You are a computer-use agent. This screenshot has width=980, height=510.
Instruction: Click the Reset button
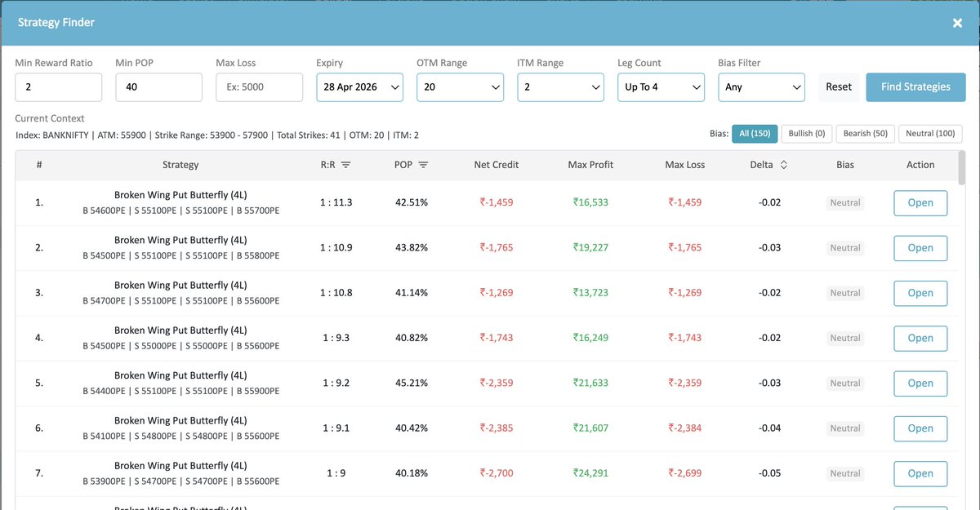[x=839, y=87]
